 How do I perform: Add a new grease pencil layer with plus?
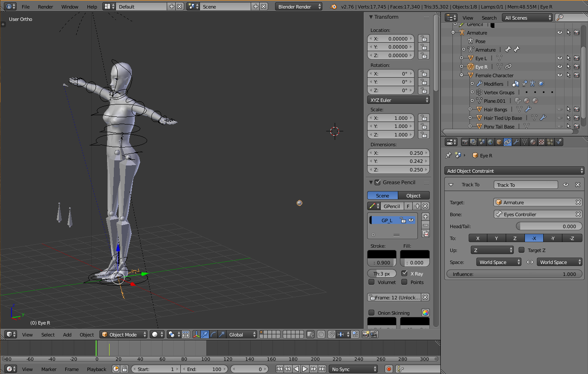point(426,217)
